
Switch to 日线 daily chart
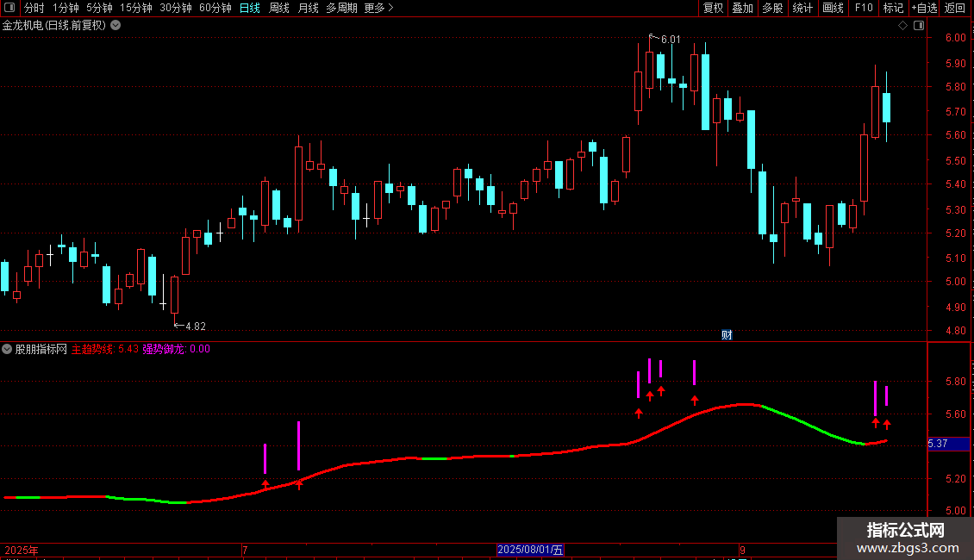coord(250,8)
